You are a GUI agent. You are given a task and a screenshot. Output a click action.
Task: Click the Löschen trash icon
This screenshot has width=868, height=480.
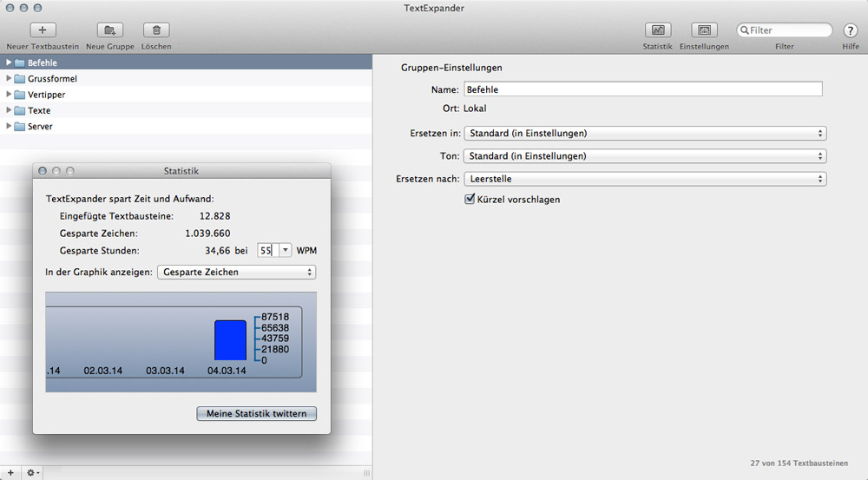point(156,30)
